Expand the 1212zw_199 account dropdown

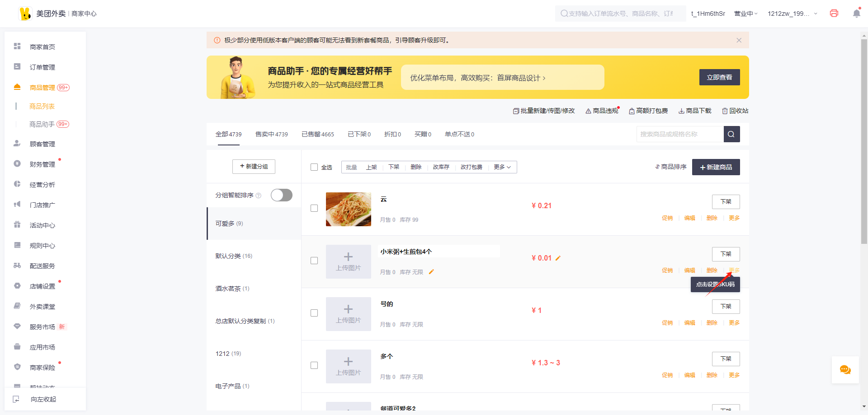(x=792, y=14)
